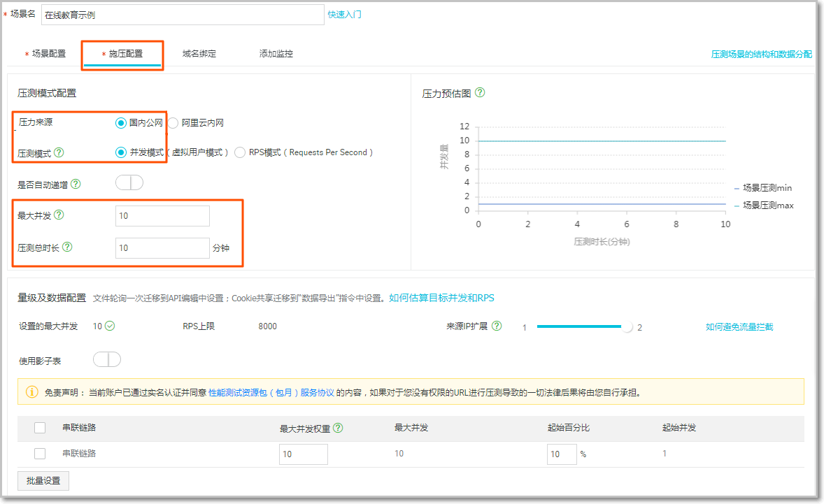Click the 量级及数据配置 heading
This screenshot has height=504, width=824.
click(52, 298)
